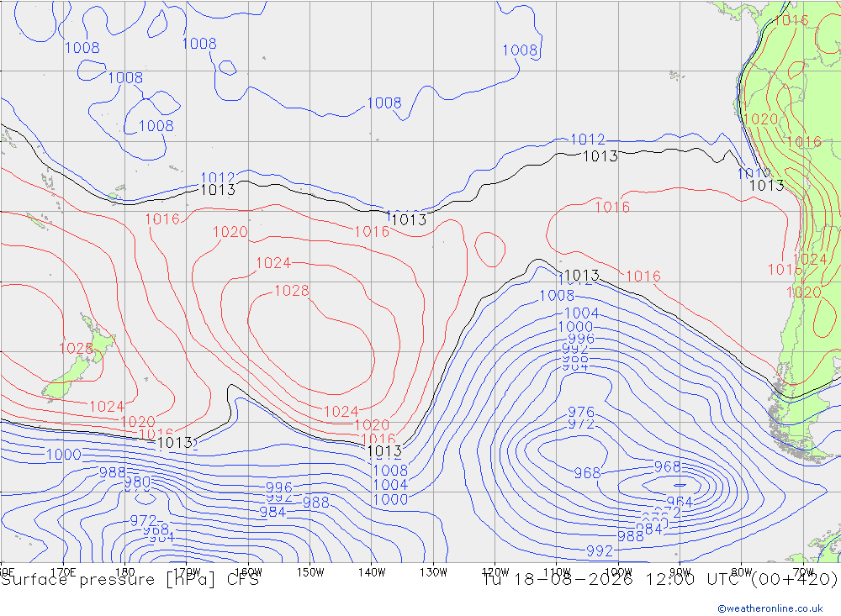Select the 120W longitude label

(x=495, y=572)
